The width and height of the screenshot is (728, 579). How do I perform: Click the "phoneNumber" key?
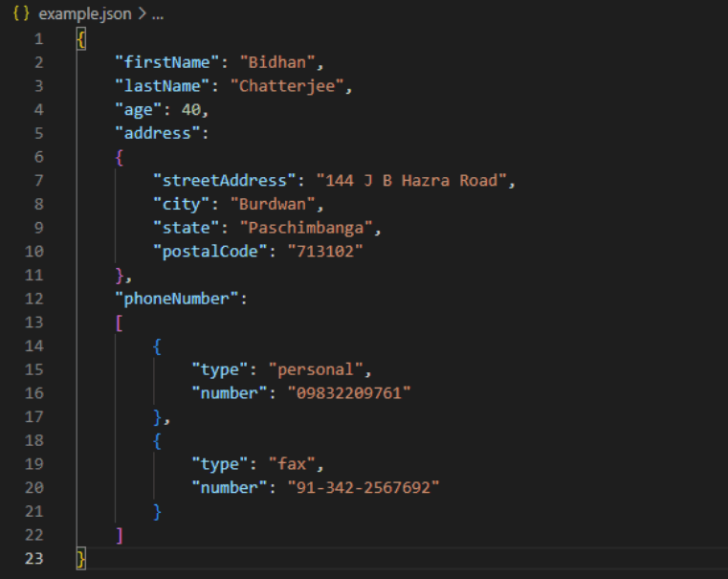176,299
